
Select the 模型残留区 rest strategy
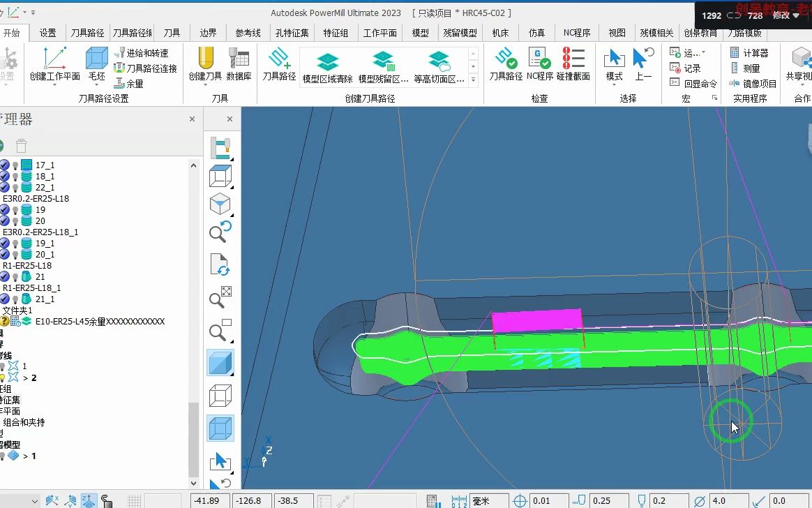pyautogui.click(x=383, y=67)
